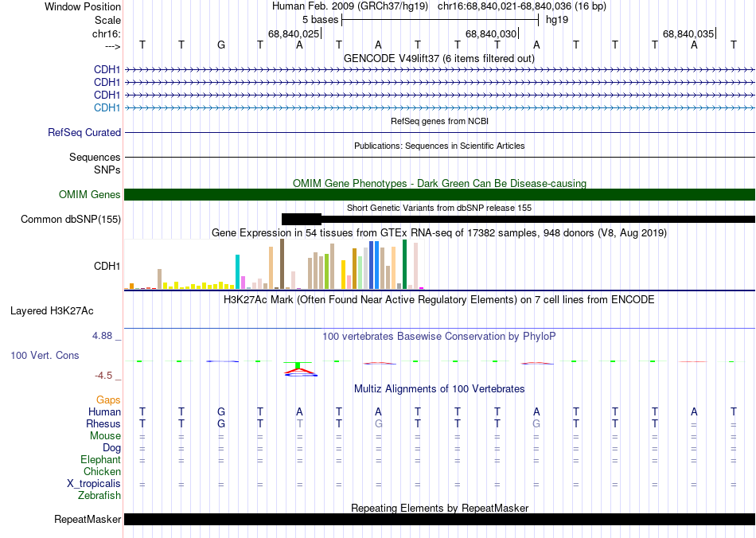Select the Mouse alignment row label
Screen dimensions: 756x538
[x=105, y=436]
